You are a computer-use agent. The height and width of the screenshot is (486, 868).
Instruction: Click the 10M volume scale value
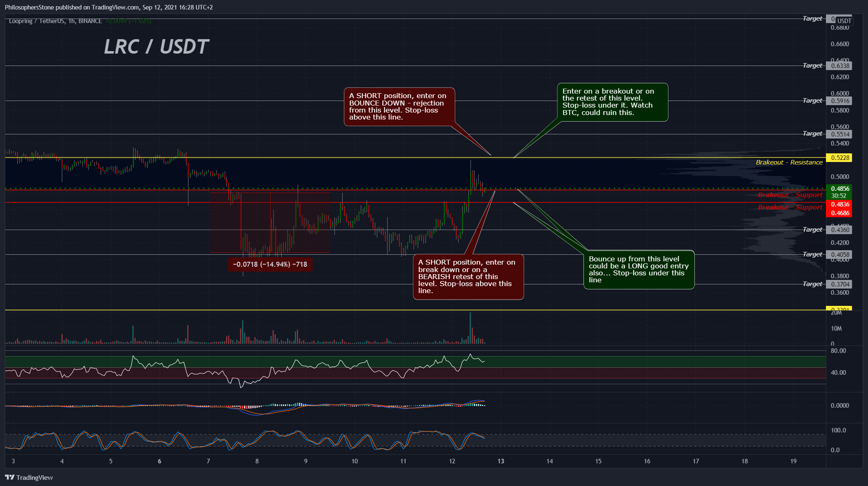click(836, 329)
